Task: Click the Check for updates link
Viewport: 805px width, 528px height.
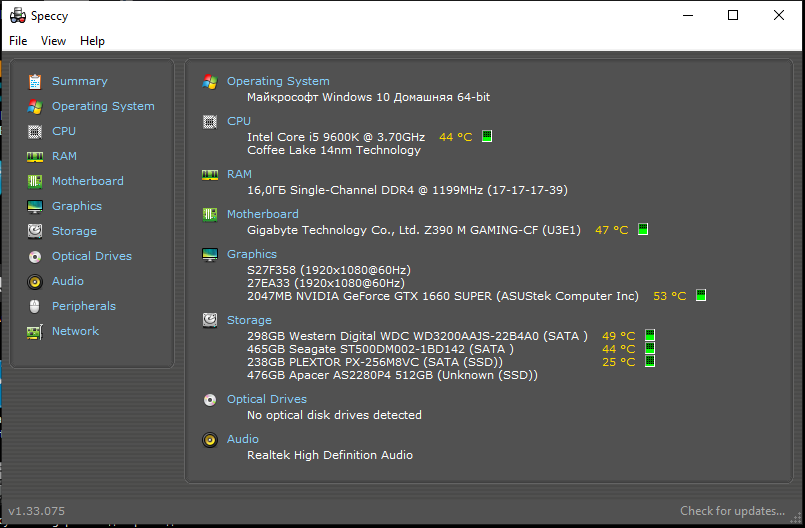Action: (x=732, y=511)
